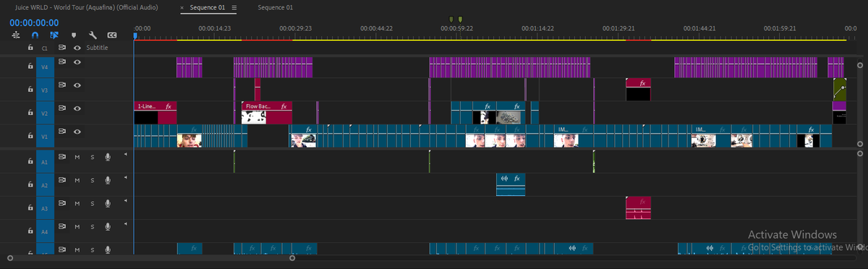Screen dimensions: 868x269
Task: Grab the horizontal zoom scrollbar left handle
Action: pyautogui.click(x=10, y=257)
